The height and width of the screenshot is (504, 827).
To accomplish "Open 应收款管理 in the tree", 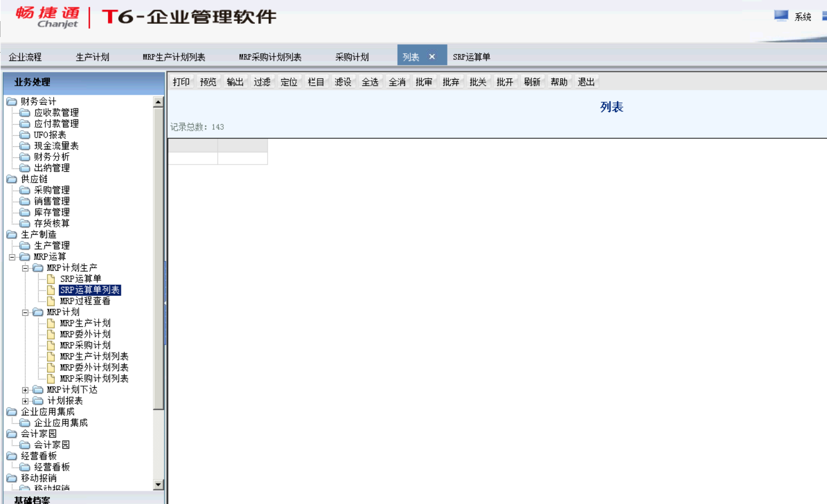I will pos(56,112).
